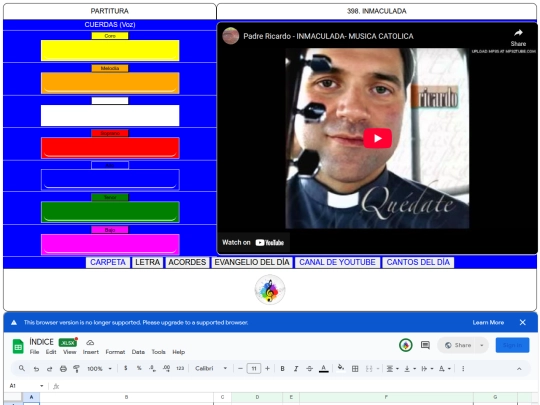Click the YouTube channel avatar
This screenshot has width=540, height=405.
pyautogui.click(x=230, y=36)
